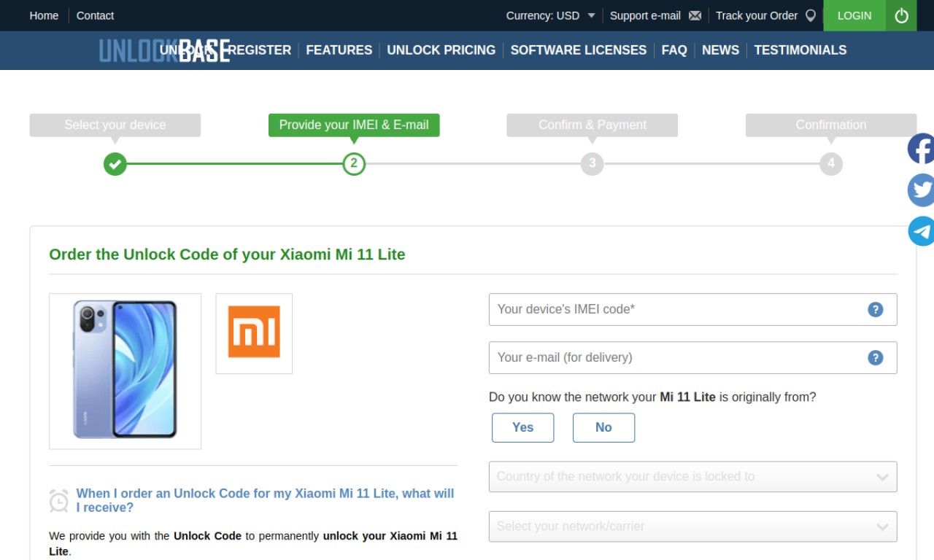
Task: Open the REGISTER menu item
Action: (x=260, y=50)
